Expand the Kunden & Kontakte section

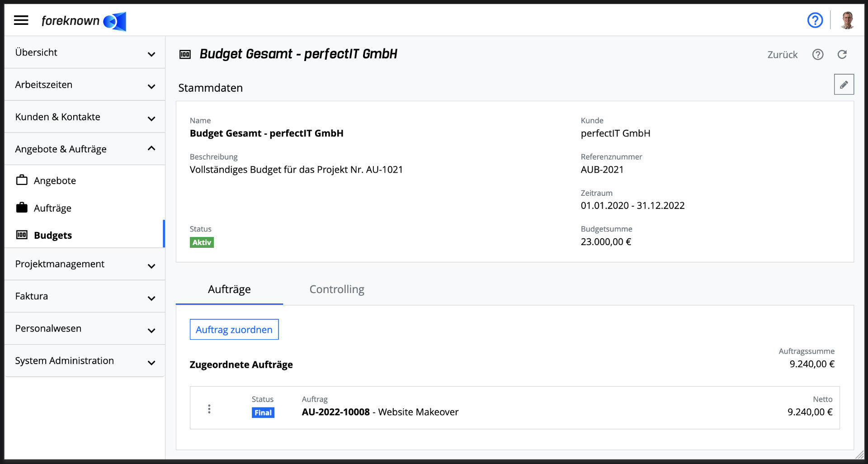coord(85,117)
